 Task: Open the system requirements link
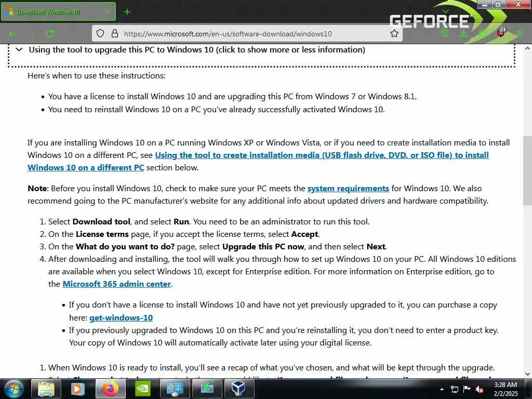click(348, 188)
